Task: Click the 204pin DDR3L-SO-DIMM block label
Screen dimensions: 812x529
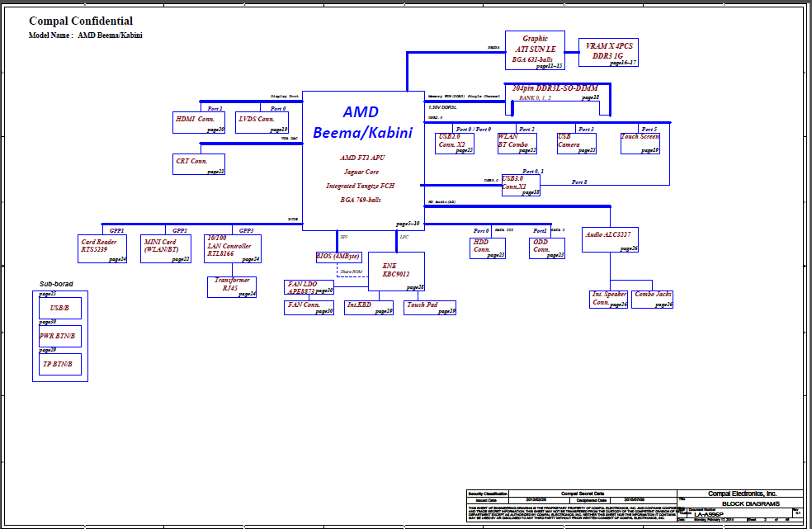Action: (x=555, y=88)
